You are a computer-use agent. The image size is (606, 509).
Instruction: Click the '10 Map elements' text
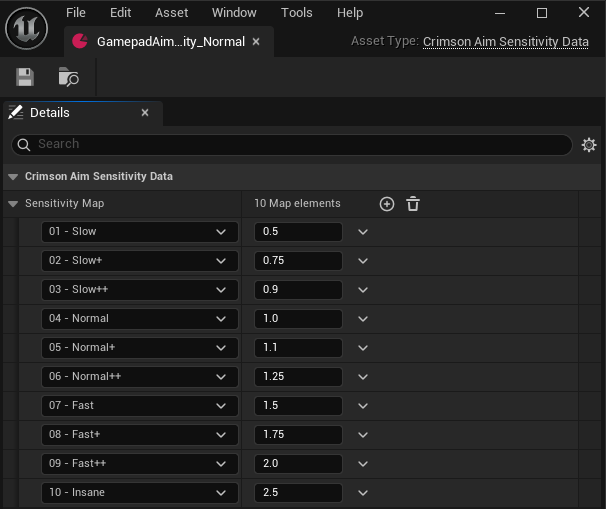[x=297, y=203]
